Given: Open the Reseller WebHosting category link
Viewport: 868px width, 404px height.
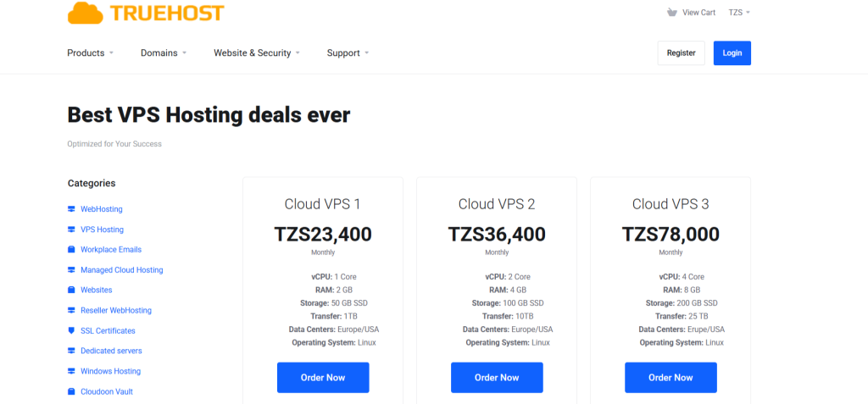Looking at the screenshot, I should [x=116, y=311].
